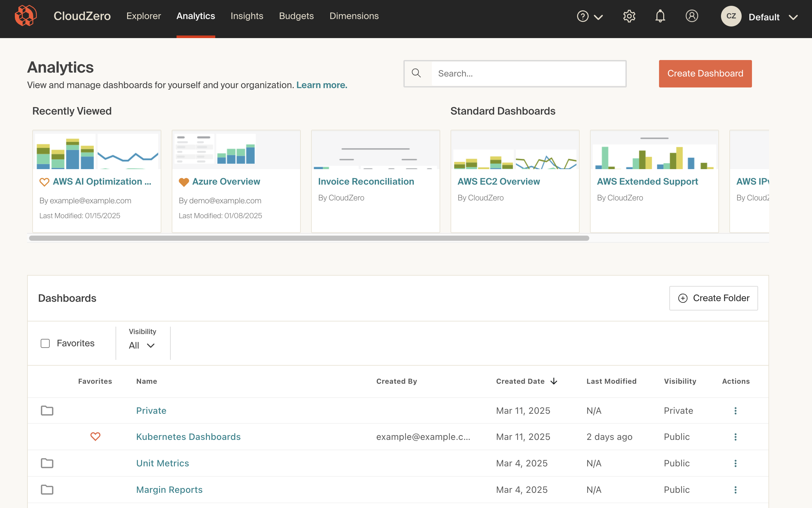Click the CloudZero brand name
812x508 pixels.
(82, 16)
